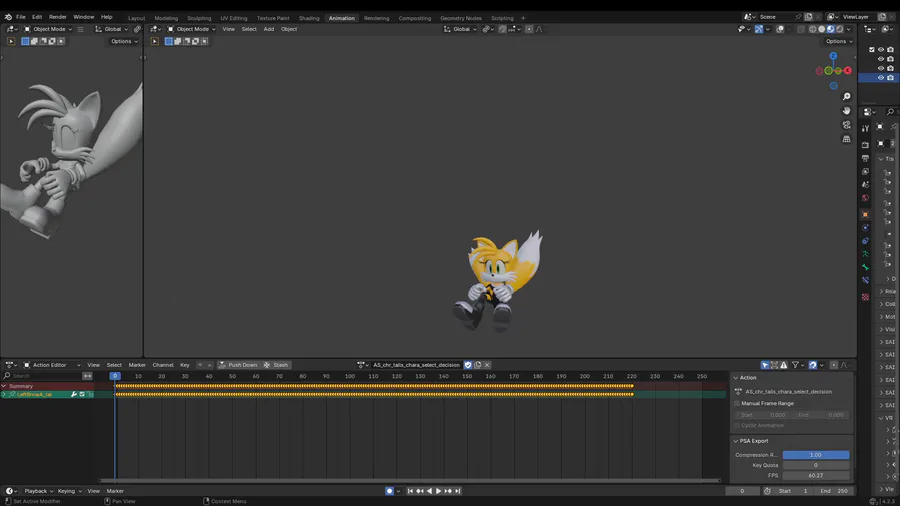Click the blue Z axis on the navigation gizmo

tap(833, 56)
